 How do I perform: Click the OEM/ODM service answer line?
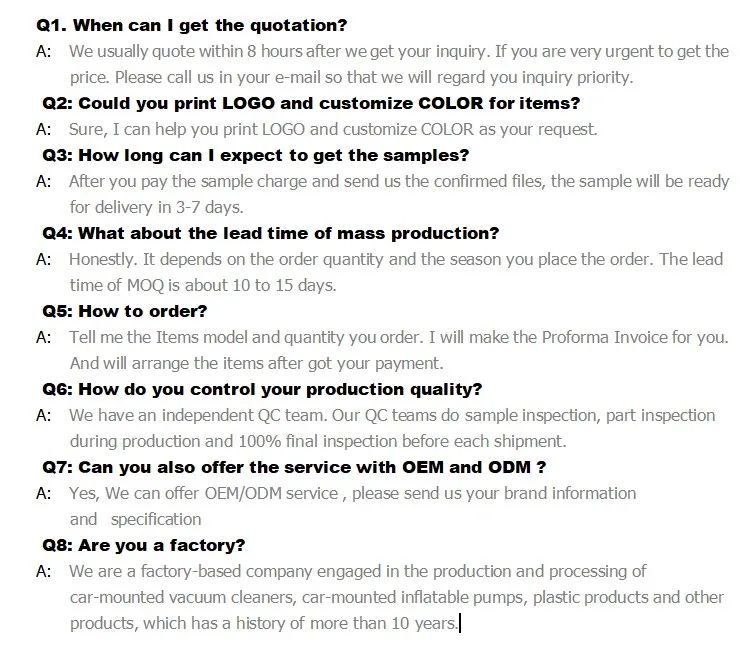(x=352, y=493)
